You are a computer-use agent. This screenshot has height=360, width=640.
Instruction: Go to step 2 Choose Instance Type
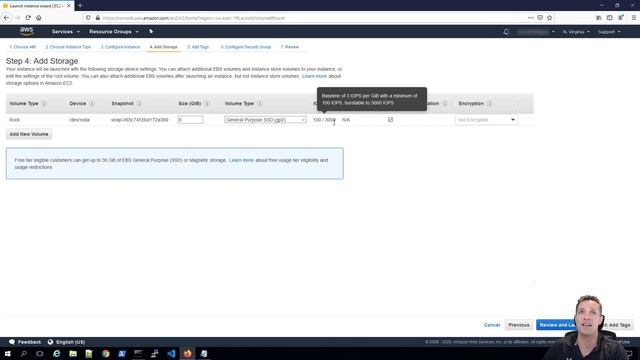click(68, 47)
